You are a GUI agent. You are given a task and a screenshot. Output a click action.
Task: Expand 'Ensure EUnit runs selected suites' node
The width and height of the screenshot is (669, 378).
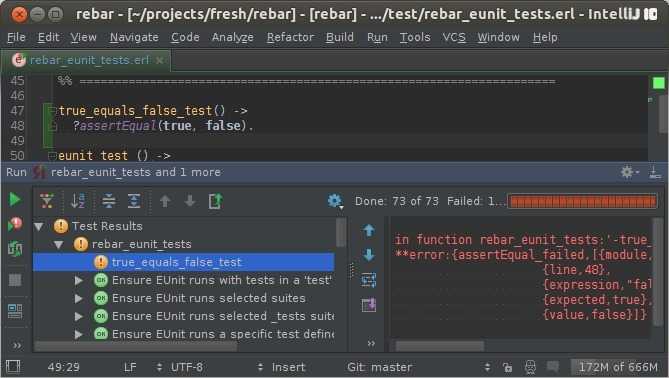pyautogui.click(x=79, y=298)
